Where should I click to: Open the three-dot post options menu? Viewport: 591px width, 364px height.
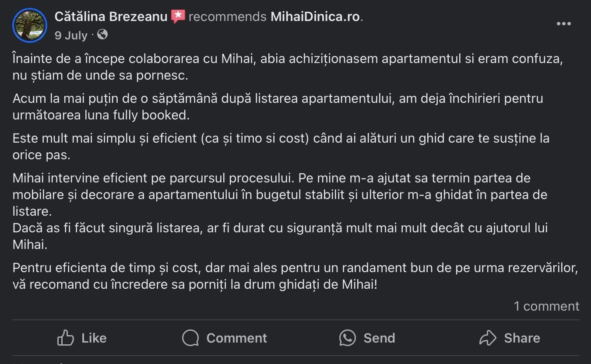563,24
